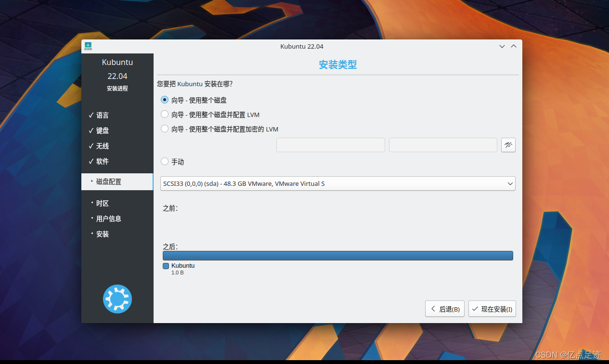Select 磁盘配置 step in sidebar
The image size is (609, 364).
109,182
